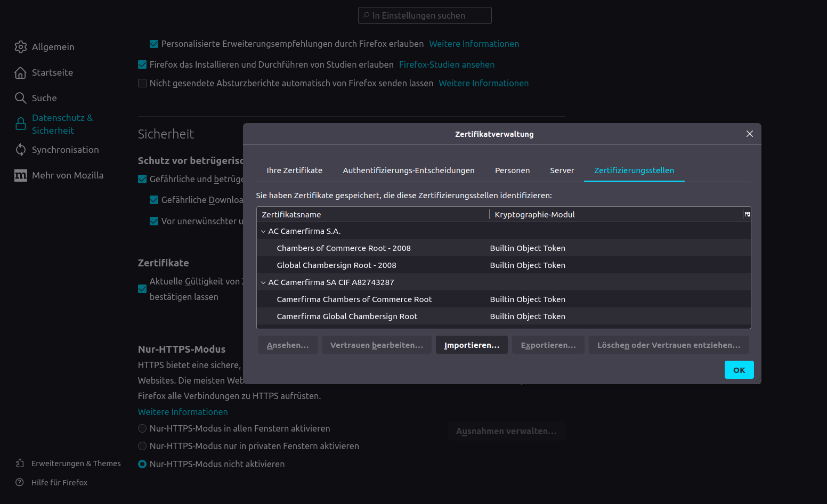The height and width of the screenshot is (504, 827).
Task: Collapse the AC Camerfirma S.A. certificate group
Action: click(263, 231)
